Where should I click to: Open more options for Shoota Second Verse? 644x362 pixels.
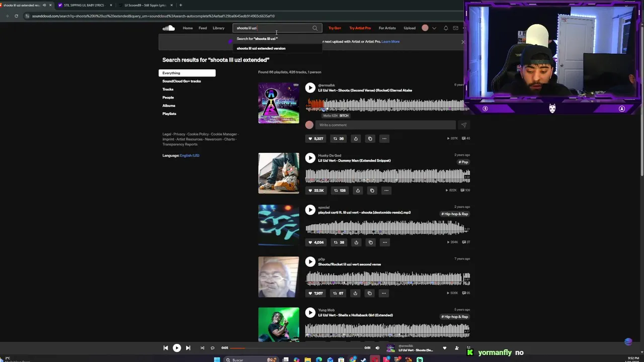[384, 139]
